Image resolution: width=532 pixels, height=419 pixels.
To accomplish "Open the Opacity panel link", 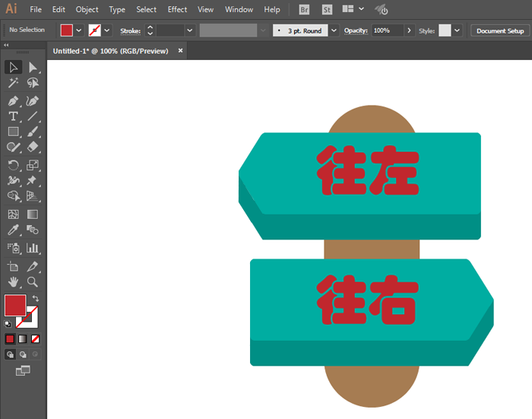I will click(x=356, y=30).
